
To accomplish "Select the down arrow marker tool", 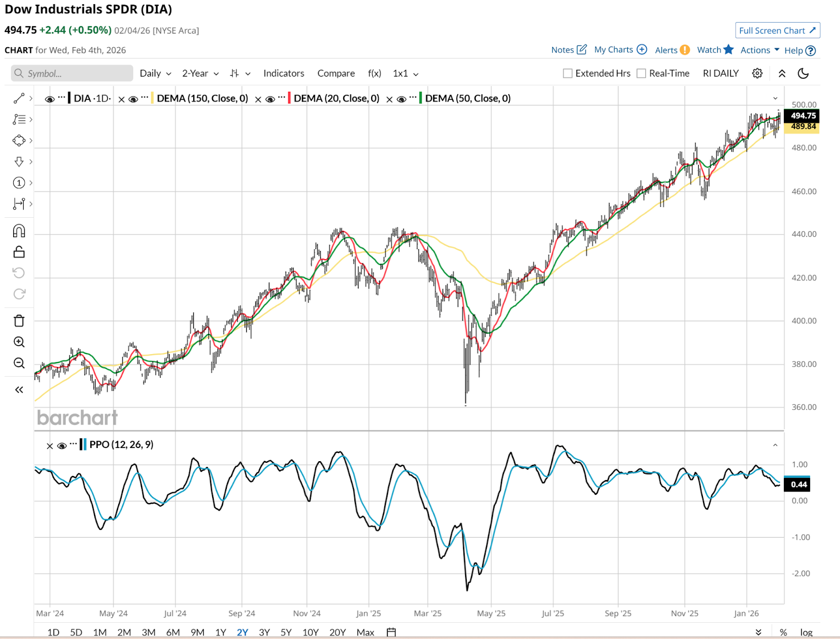I will tap(19, 162).
